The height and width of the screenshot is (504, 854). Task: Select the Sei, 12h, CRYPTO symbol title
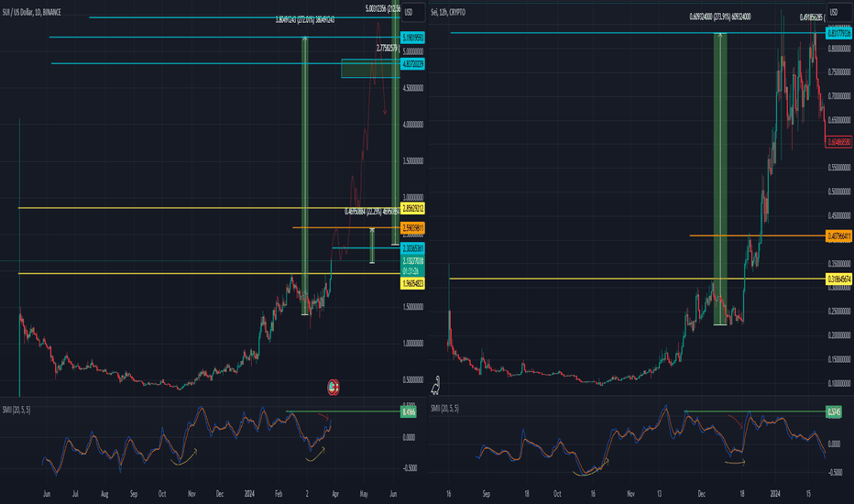tap(448, 12)
